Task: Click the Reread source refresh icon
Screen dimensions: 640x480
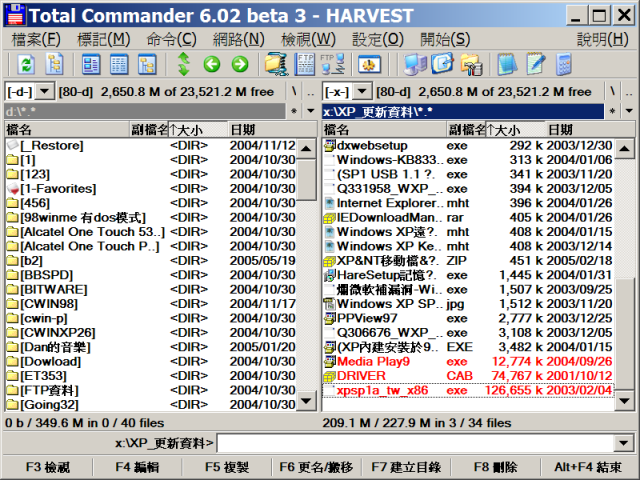Action: 26,64
